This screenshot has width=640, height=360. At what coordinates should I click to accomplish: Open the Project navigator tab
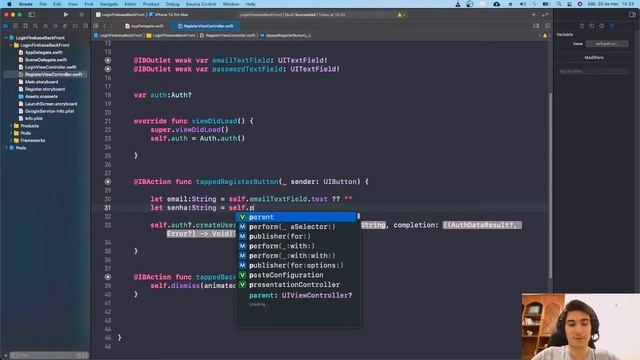[6, 26]
